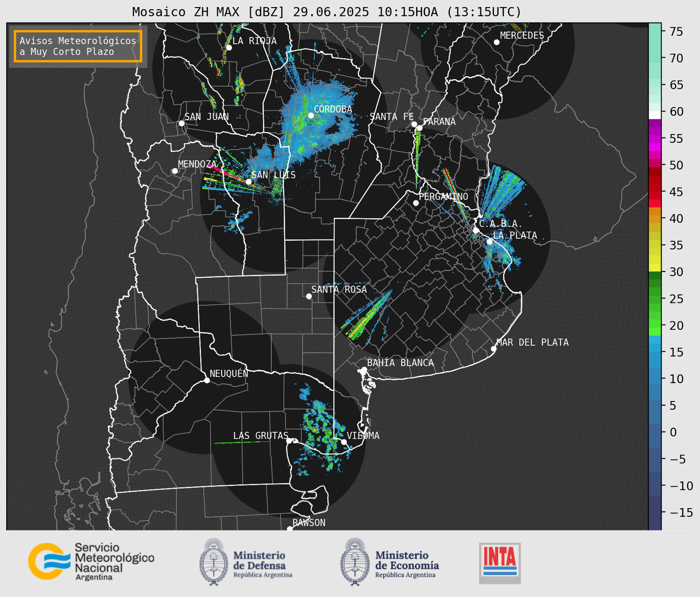This screenshot has width=700, height=597.
Task: Click the Servicio Meteorológico Nacional logo
Action: (x=91, y=561)
